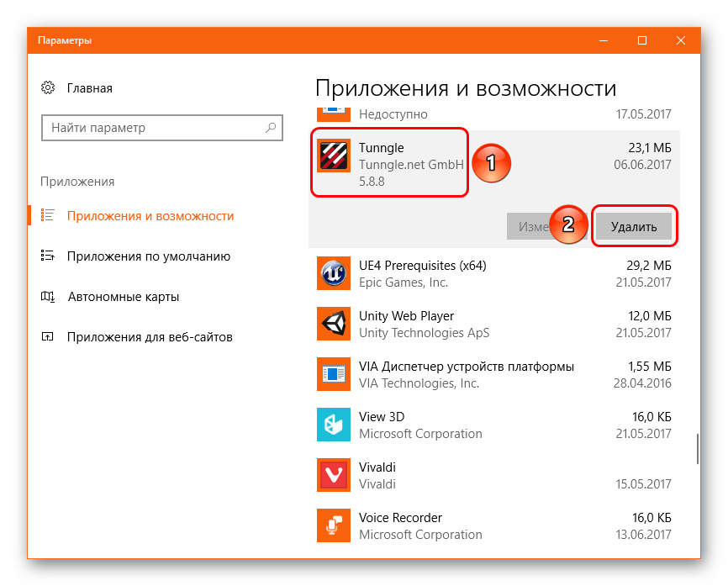Close the Параметры window

pyautogui.click(x=681, y=40)
